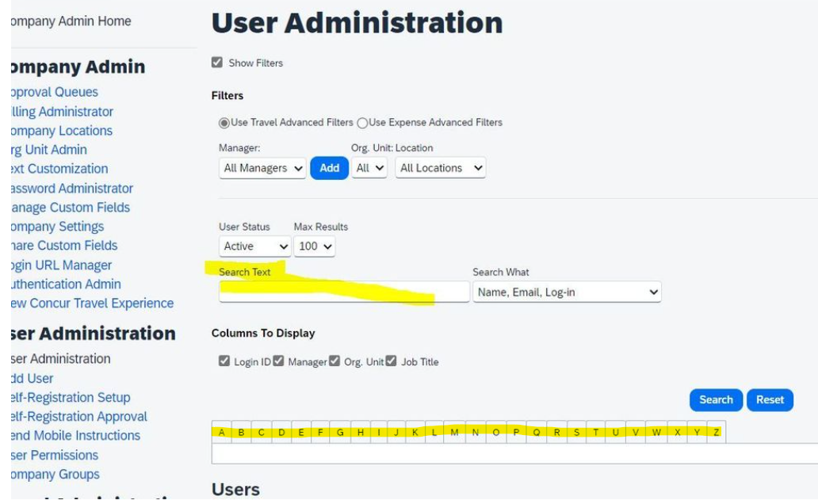Screen dimensions: 818x504
Task: Open the User Status Active dropdown
Action: tap(255, 246)
